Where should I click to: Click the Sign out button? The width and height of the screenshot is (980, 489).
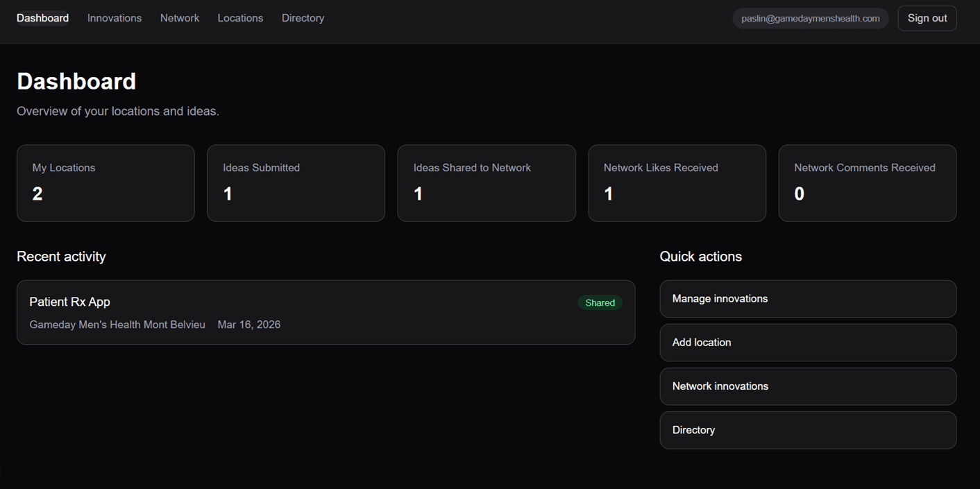tap(927, 18)
